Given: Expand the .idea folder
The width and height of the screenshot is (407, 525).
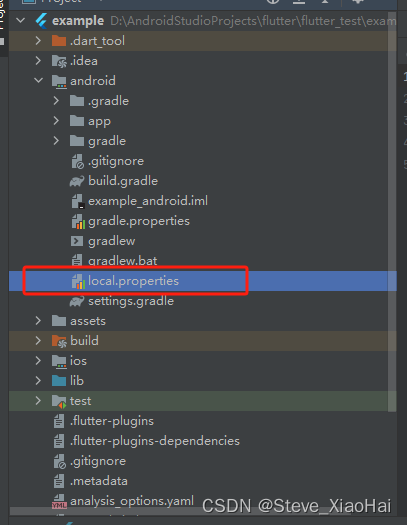Looking at the screenshot, I should pyautogui.click(x=38, y=61).
